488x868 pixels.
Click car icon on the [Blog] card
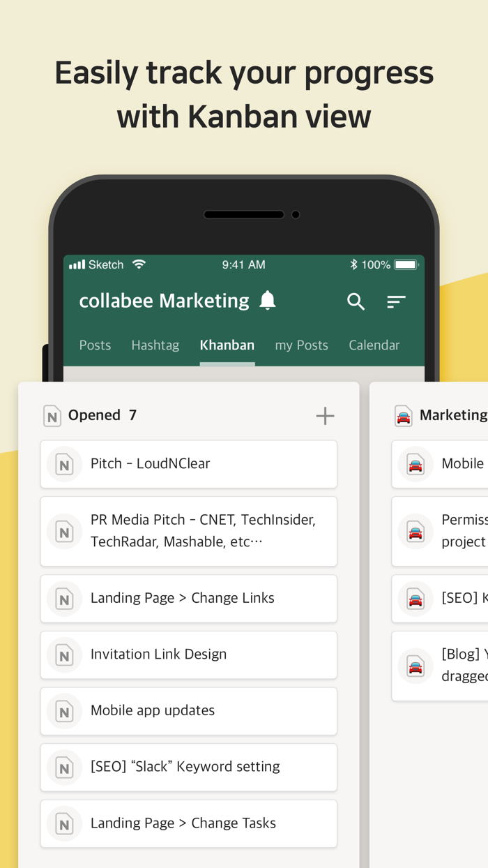(415, 666)
